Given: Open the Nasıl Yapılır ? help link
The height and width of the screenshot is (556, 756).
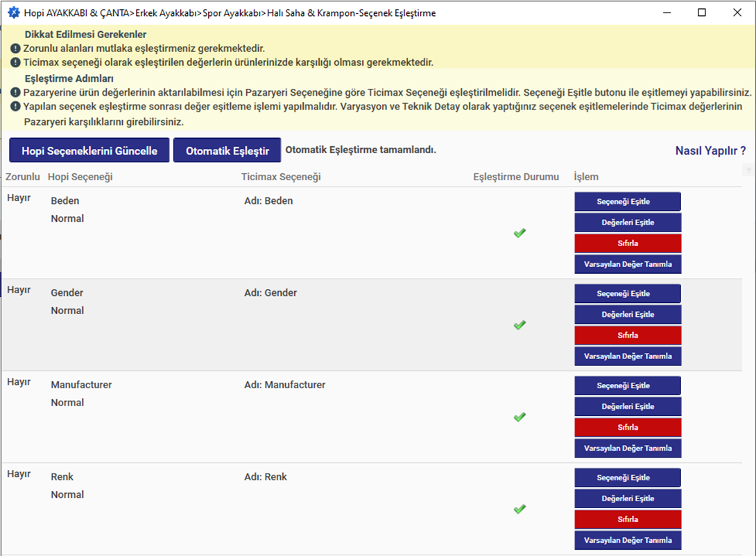Looking at the screenshot, I should tap(710, 150).
